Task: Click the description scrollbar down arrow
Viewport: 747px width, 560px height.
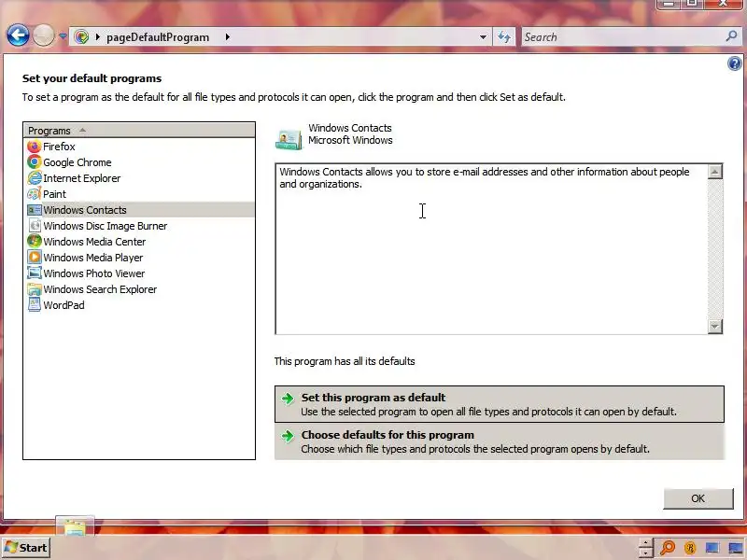Action: pos(714,327)
